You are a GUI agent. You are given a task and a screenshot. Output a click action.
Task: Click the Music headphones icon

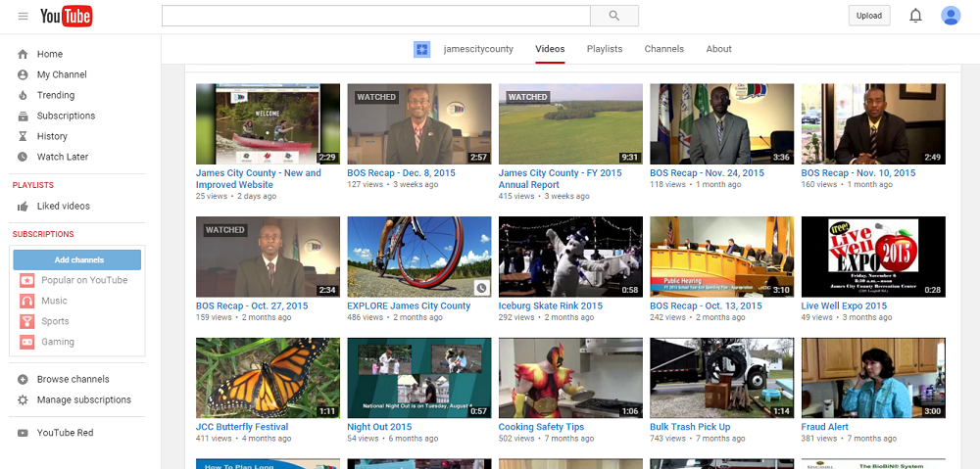coord(26,301)
